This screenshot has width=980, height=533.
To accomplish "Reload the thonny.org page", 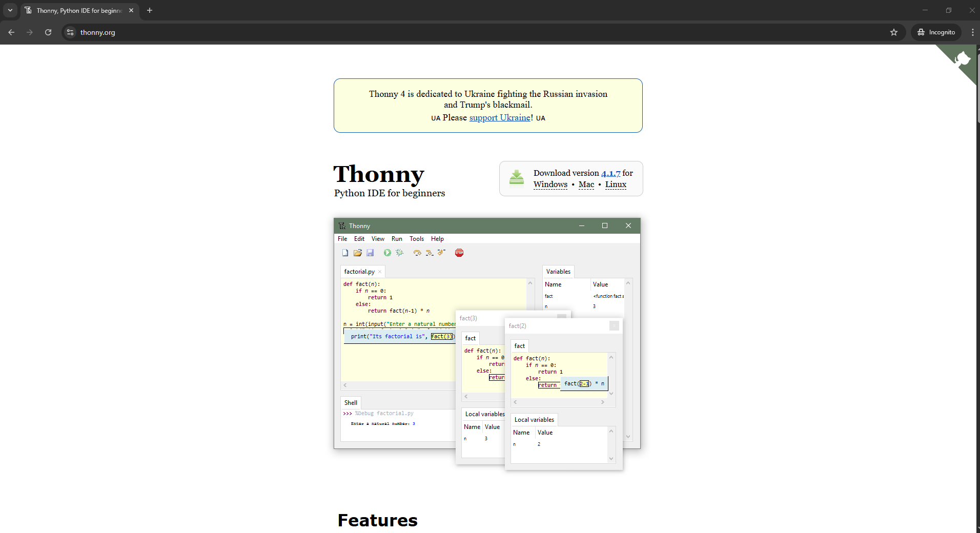I will 48,32.
